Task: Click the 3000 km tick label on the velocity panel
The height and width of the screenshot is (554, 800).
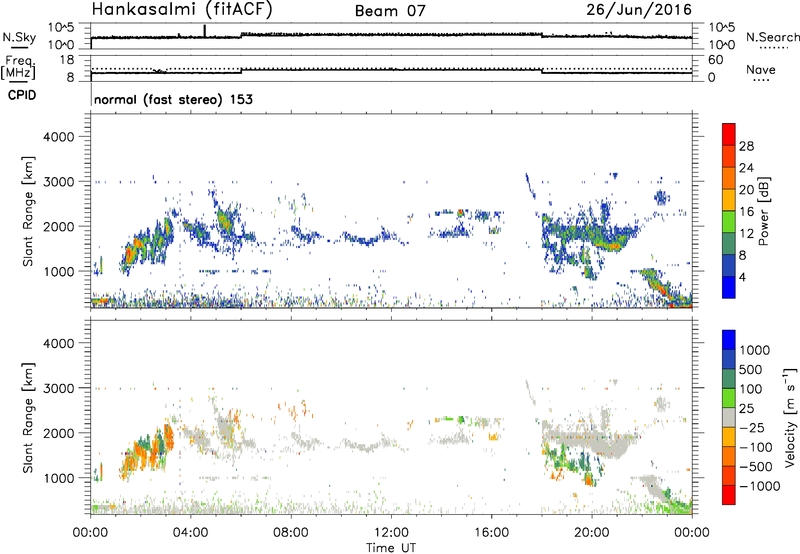Action: 59,388
